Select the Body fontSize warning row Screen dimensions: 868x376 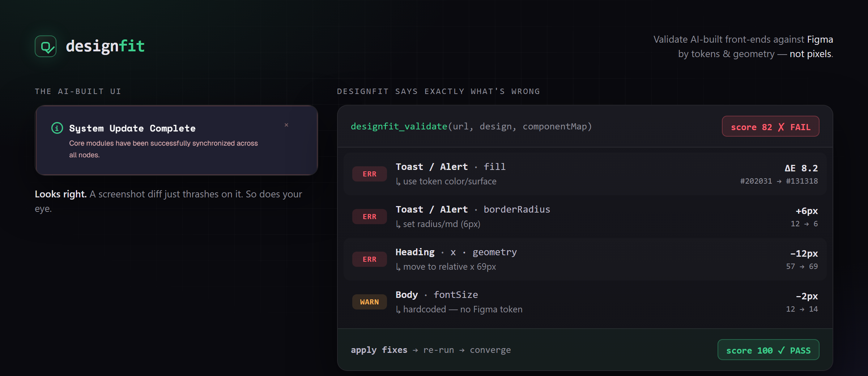[585, 302]
